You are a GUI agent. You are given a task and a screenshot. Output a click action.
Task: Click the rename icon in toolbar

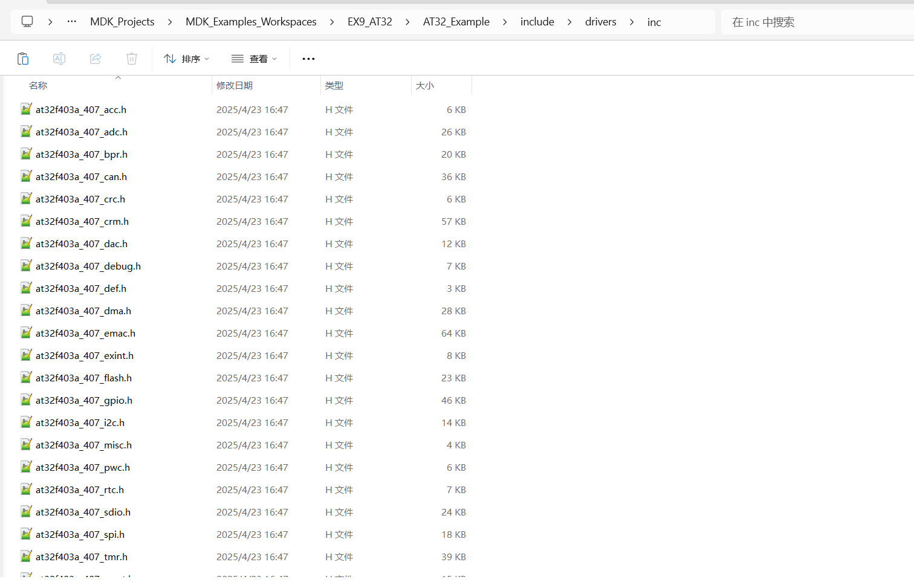click(59, 59)
